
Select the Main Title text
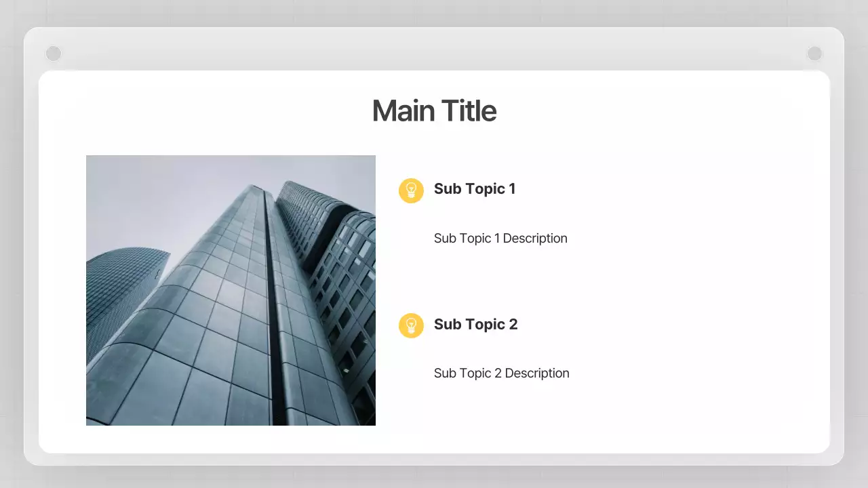[x=434, y=110]
